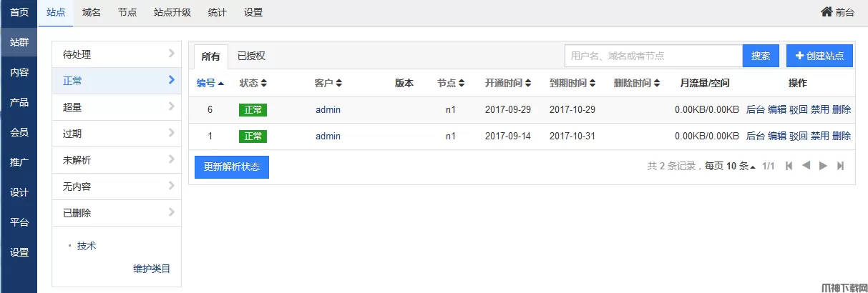Sort the 到期时间 column

point(593,83)
